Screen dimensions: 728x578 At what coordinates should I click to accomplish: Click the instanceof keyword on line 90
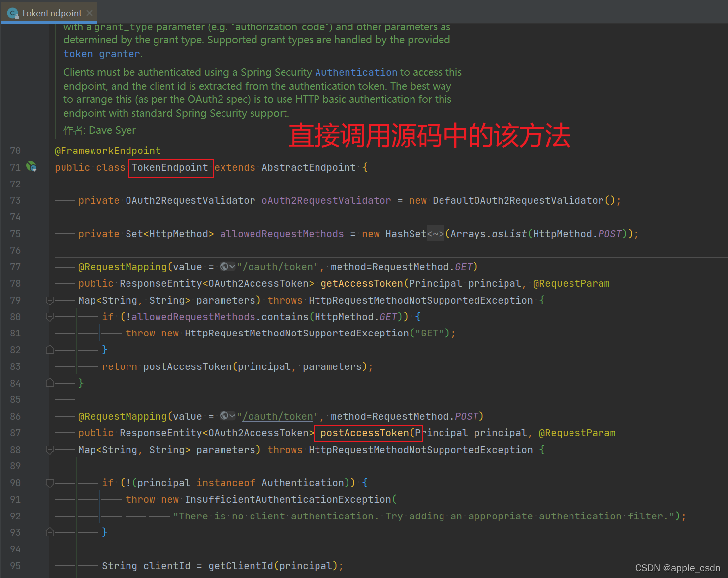226,483
